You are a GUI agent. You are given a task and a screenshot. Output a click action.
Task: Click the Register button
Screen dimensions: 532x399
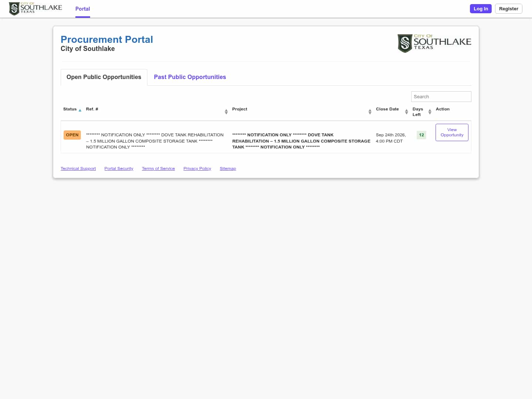click(508, 8)
